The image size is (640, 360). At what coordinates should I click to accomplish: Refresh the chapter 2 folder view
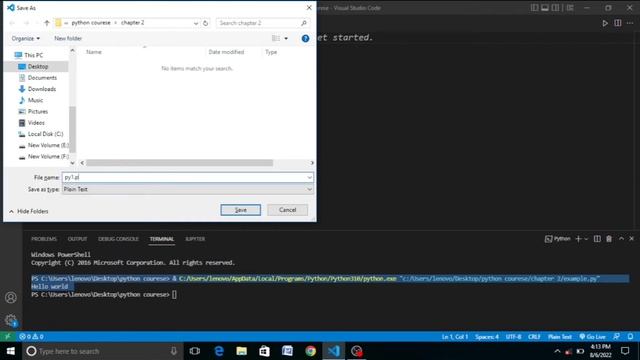[205, 23]
